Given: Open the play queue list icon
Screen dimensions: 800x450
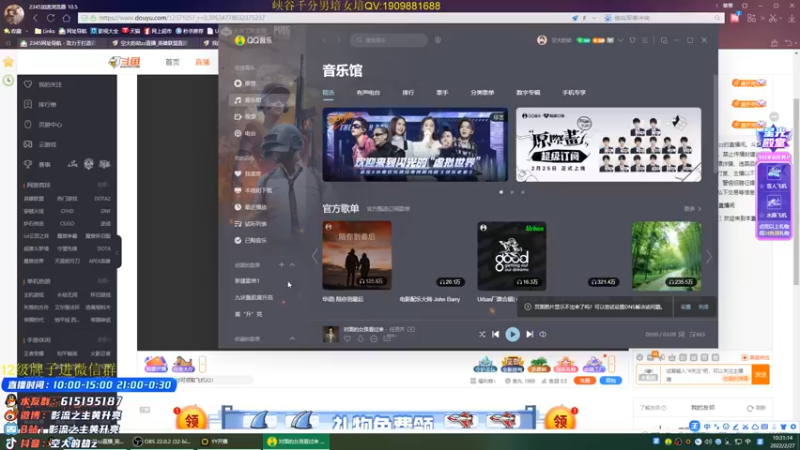Looking at the screenshot, I should 697,335.
